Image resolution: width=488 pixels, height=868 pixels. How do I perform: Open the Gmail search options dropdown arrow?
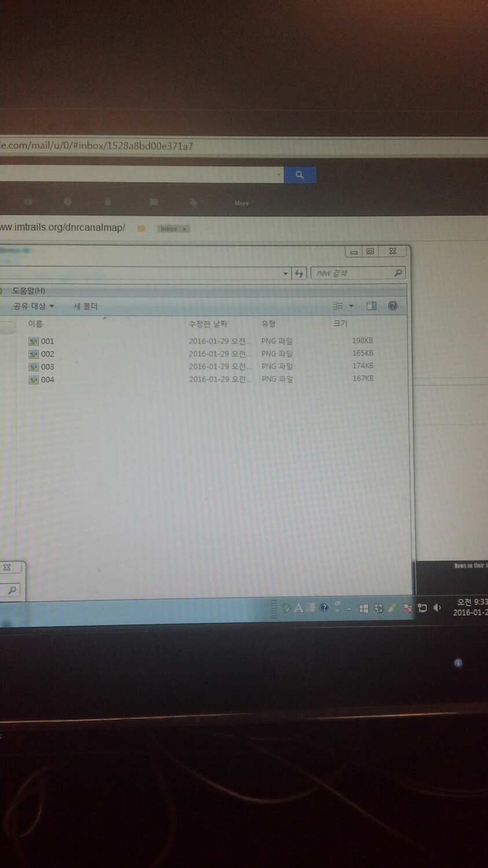(x=278, y=174)
